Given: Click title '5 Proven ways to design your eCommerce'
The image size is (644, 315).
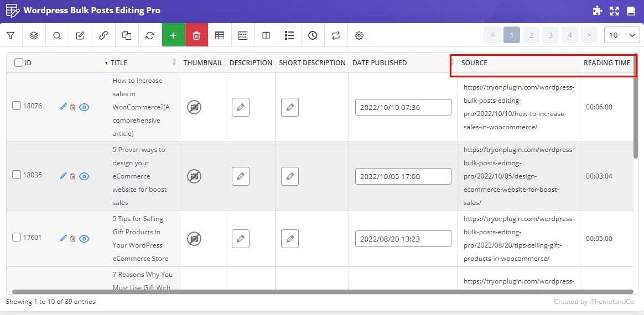Looking at the screenshot, I should [x=139, y=176].
